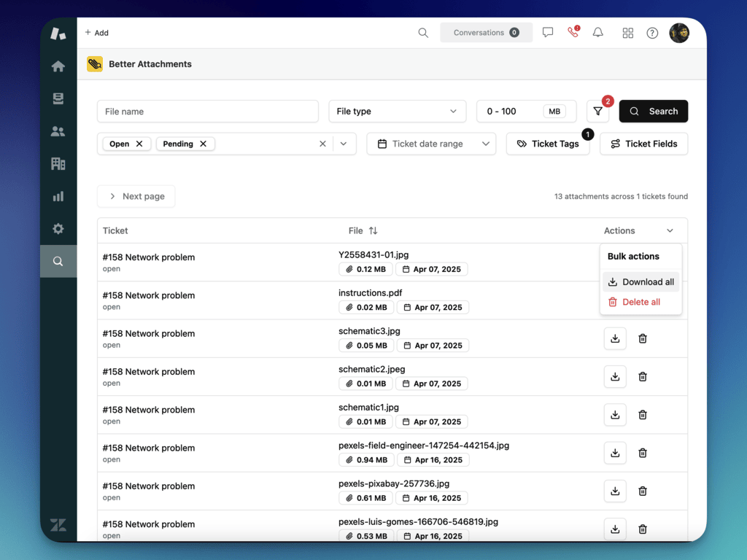Open the Zendesk products grid icon

pos(627,33)
